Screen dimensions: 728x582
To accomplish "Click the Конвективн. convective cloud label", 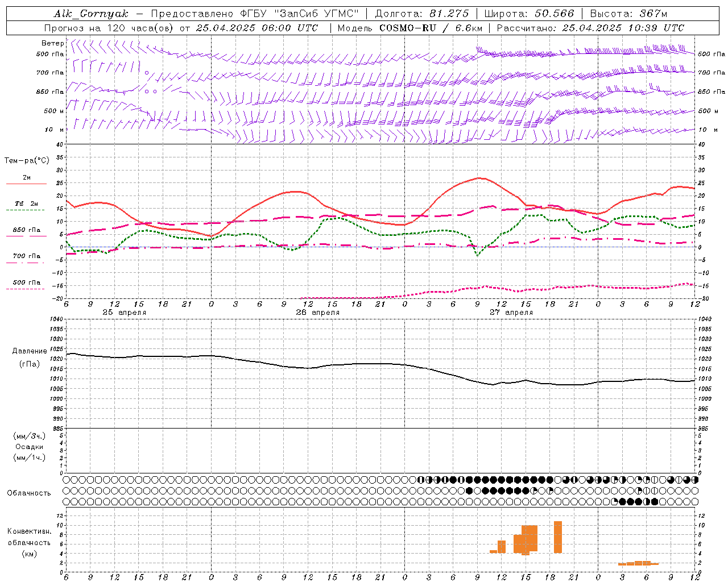I will pos(29,531).
